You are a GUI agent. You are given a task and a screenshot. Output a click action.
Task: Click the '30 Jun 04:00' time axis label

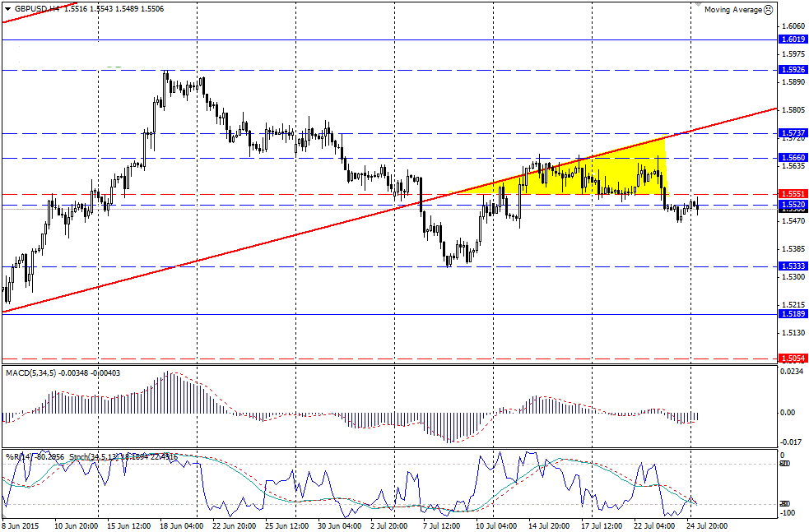coord(339,526)
